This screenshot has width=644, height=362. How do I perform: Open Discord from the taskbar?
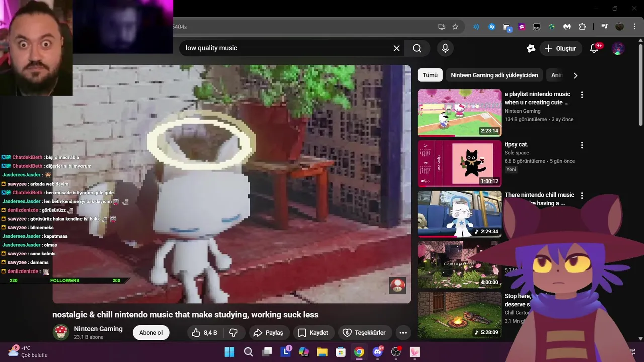click(378, 352)
